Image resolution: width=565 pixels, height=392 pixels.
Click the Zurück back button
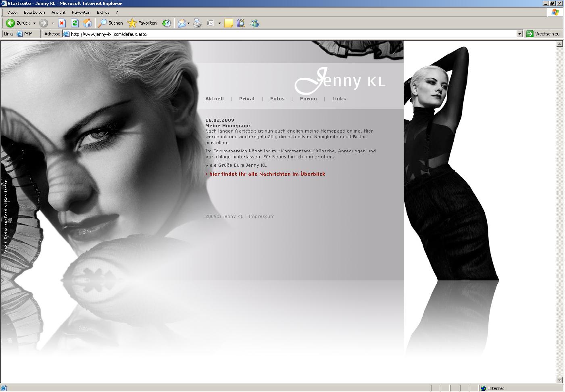click(x=18, y=23)
